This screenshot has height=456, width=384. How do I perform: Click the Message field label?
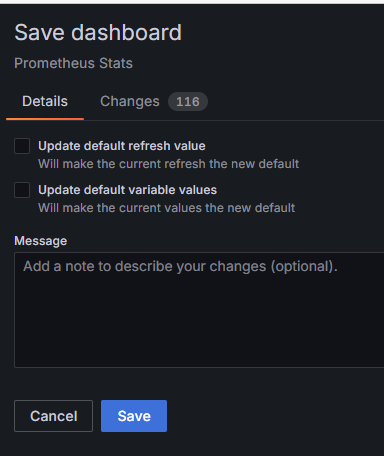pos(41,241)
